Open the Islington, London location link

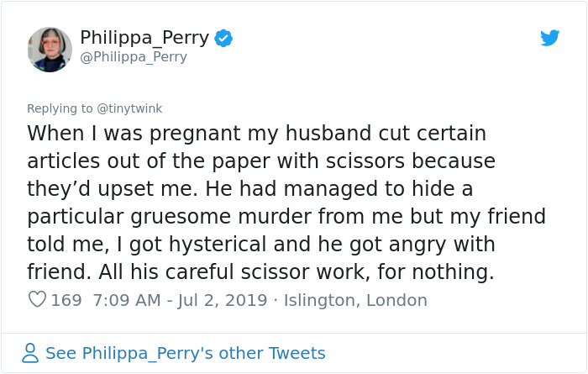[x=355, y=300]
